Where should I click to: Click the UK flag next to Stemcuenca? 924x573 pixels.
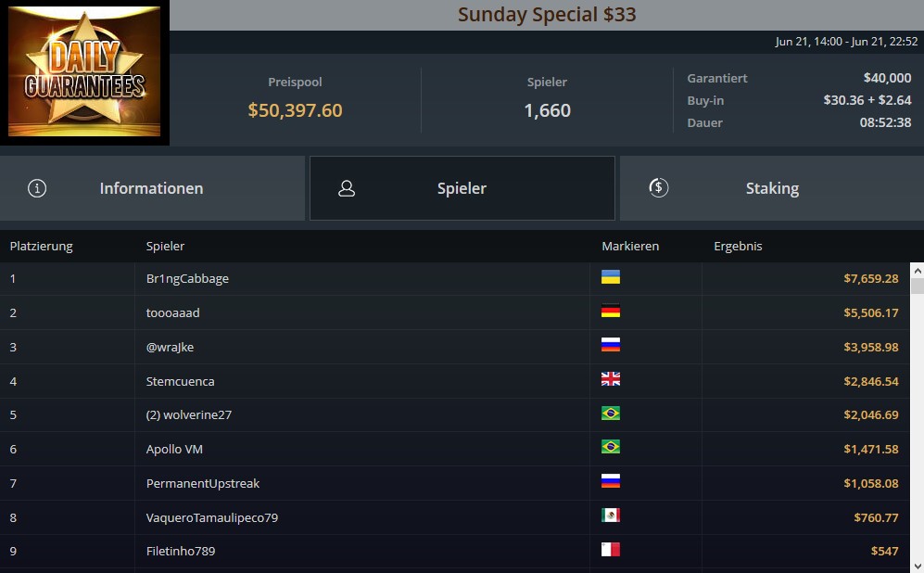point(611,379)
